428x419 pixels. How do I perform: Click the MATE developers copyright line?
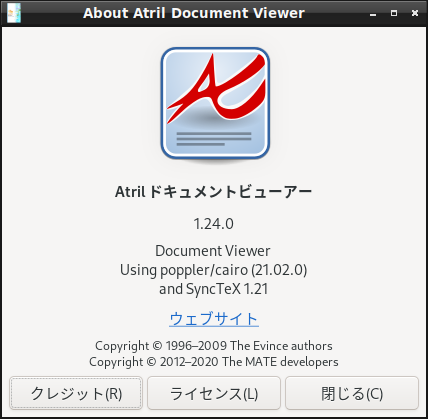(x=214, y=362)
